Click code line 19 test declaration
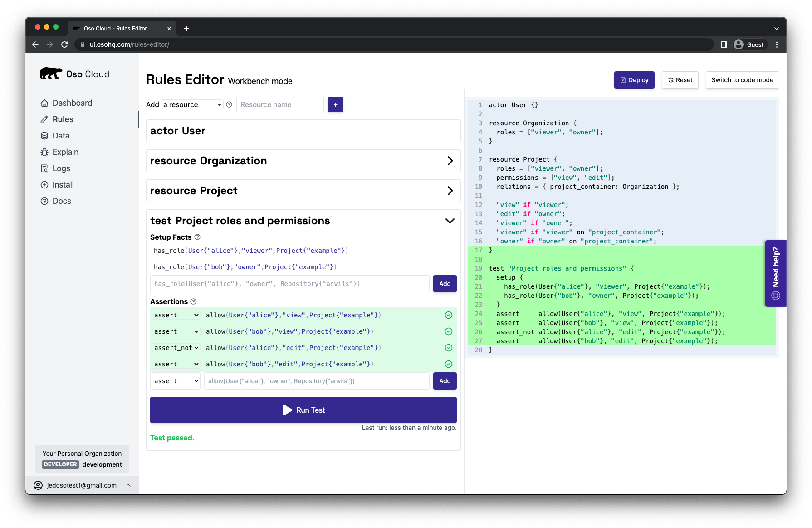 pyautogui.click(x=561, y=268)
